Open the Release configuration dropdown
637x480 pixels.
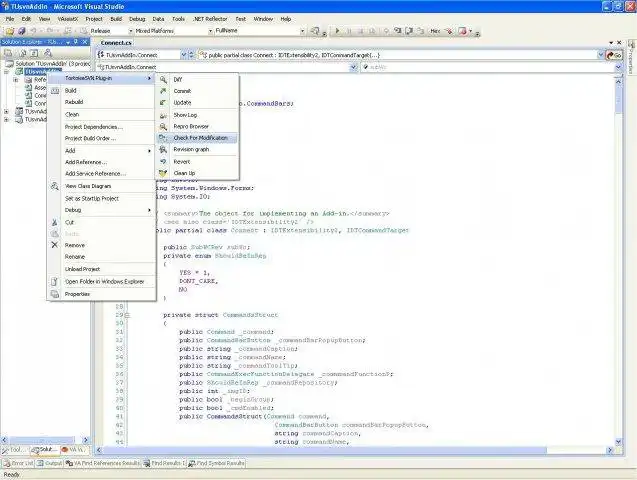pos(131,31)
